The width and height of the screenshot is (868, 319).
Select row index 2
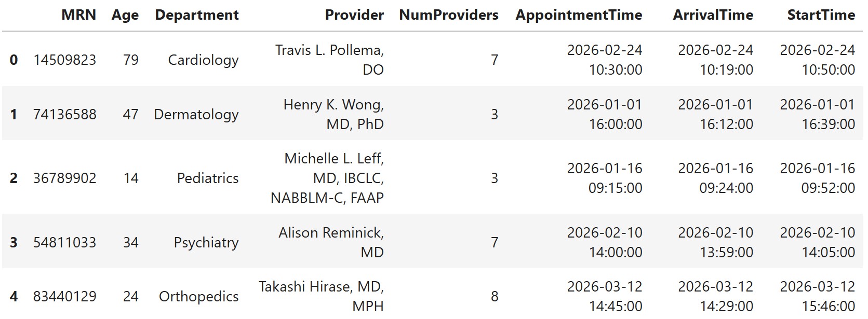point(14,178)
